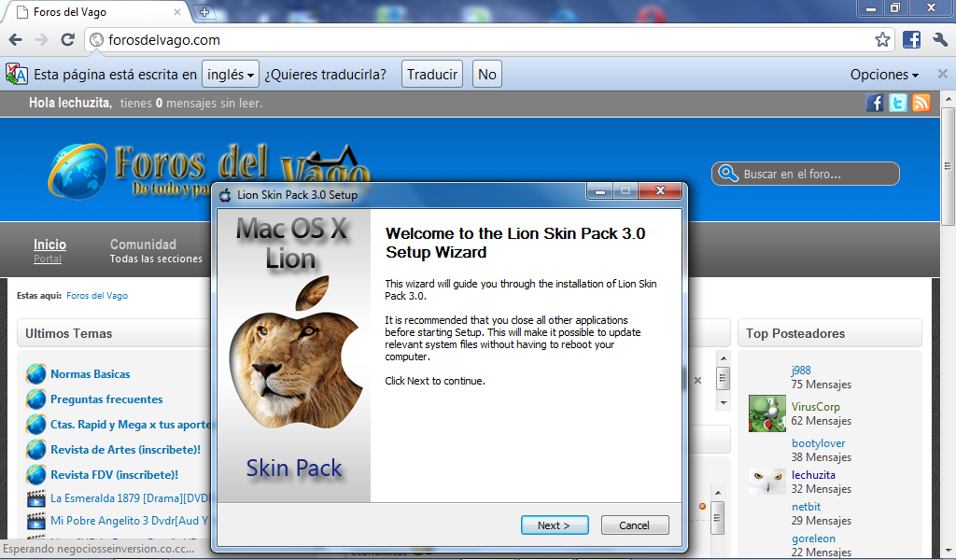Click the address bar URL field

(487, 40)
